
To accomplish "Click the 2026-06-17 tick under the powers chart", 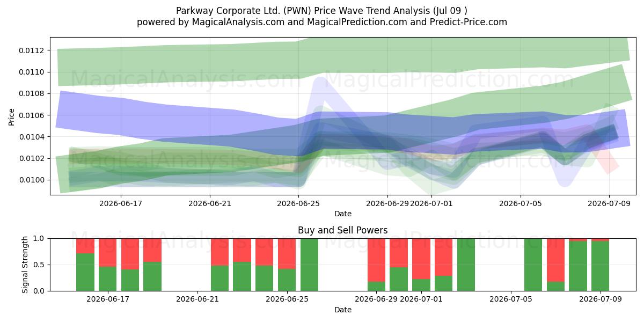I will pyautogui.click(x=108, y=298).
